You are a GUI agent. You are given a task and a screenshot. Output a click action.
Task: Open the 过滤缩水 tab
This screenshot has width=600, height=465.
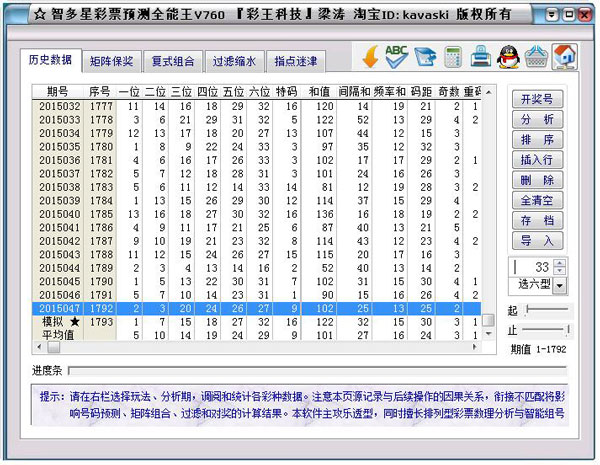tap(234, 61)
